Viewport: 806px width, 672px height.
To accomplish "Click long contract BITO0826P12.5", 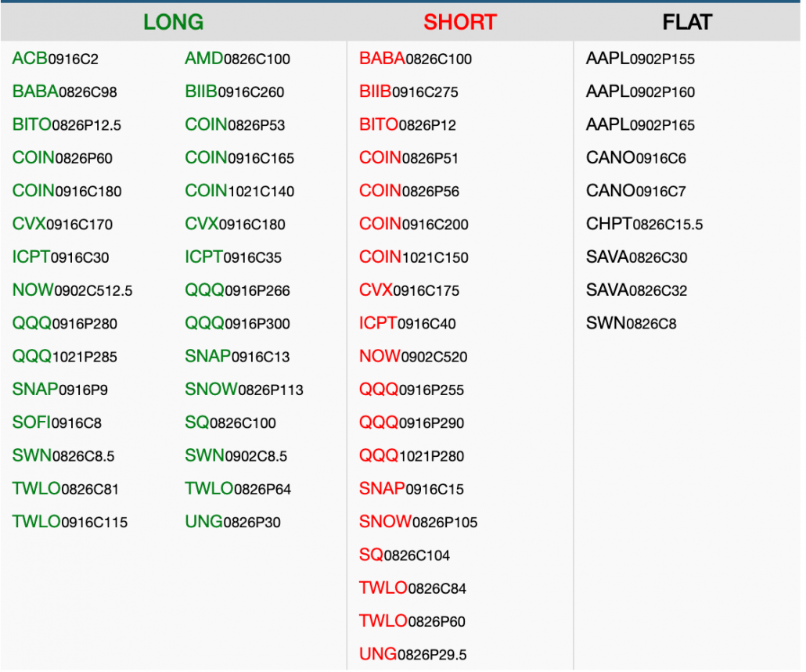I will tap(67, 125).
